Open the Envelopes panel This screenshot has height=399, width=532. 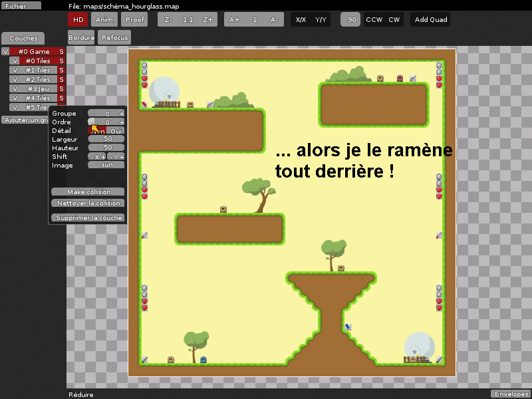tap(510, 394)
